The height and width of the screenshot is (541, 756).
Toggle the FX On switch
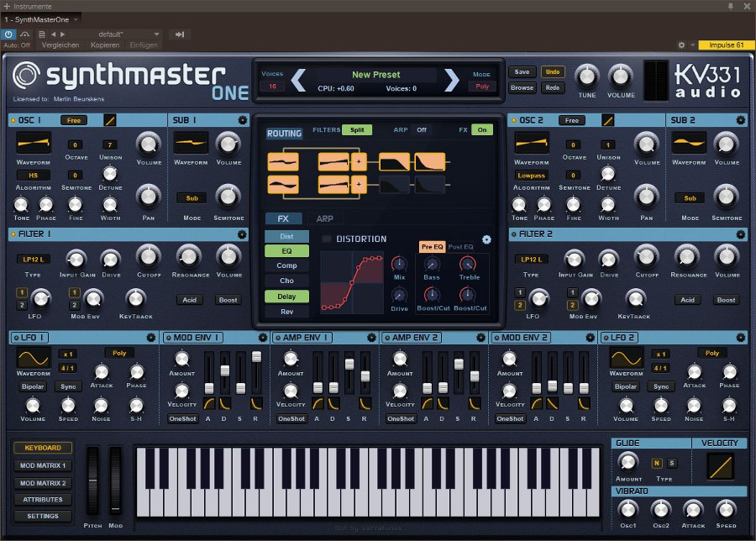[x=482, y=129]
